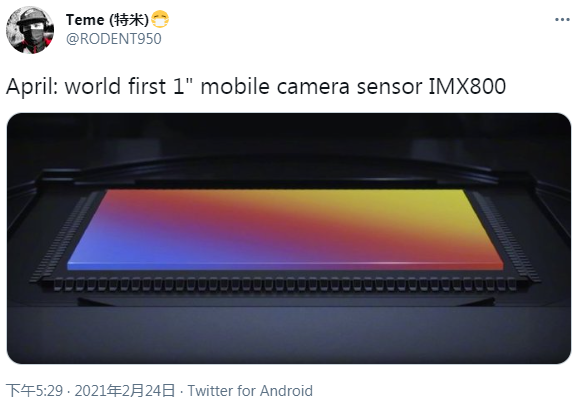Open the Twitter for Android source link
This screenshot has width=578, height=404.
pos(250,390)
